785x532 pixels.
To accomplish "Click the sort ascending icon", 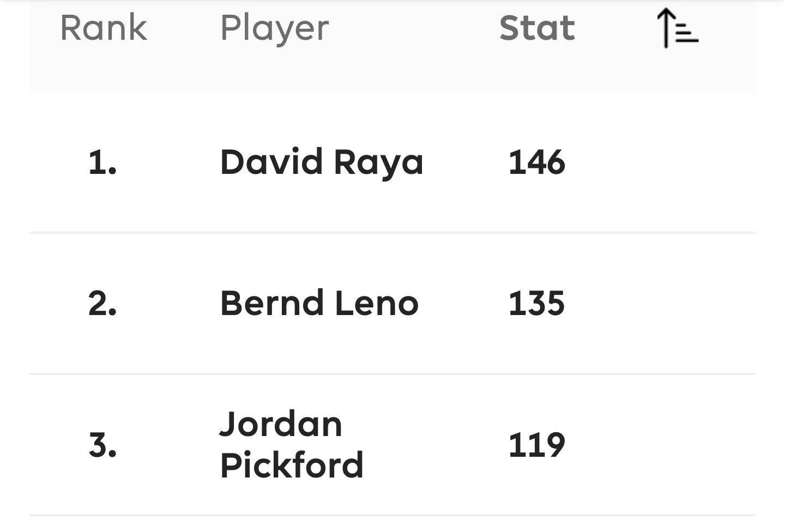I will tap(677, 29).
